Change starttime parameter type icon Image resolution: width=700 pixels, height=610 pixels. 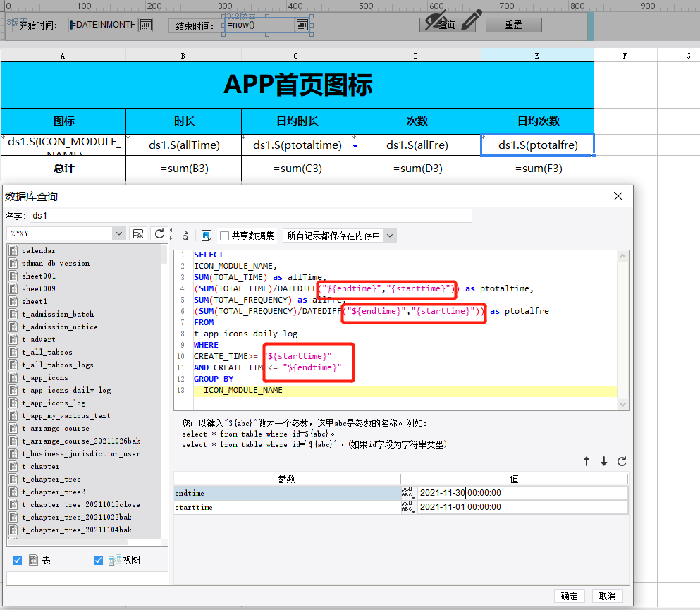coord(408,507)
